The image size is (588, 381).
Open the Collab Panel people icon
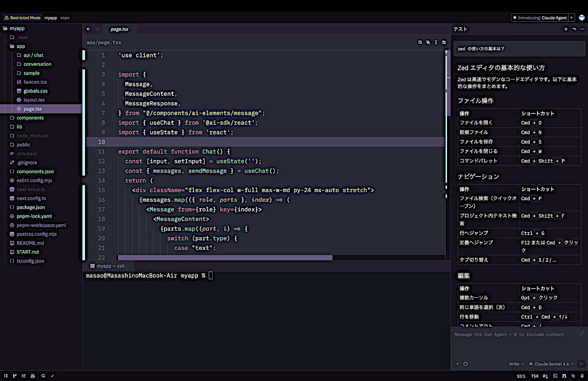[x=33, y=376]
